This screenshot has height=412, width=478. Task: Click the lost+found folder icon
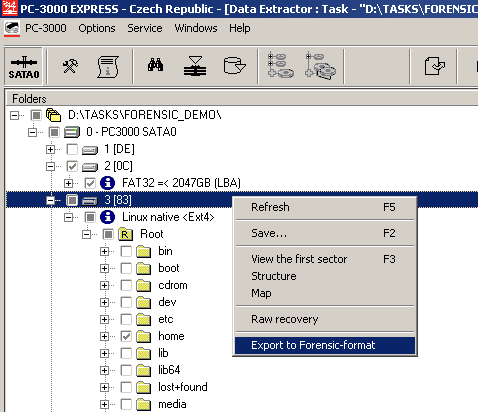coord(144,388)
